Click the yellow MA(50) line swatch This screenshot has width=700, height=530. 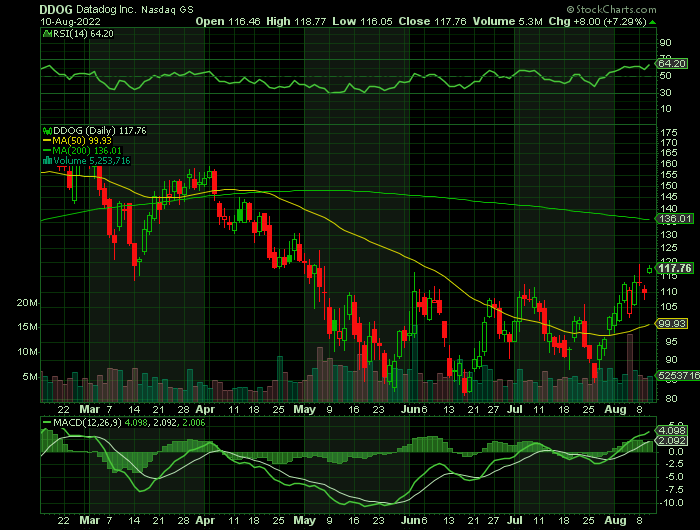pos(47,141)
